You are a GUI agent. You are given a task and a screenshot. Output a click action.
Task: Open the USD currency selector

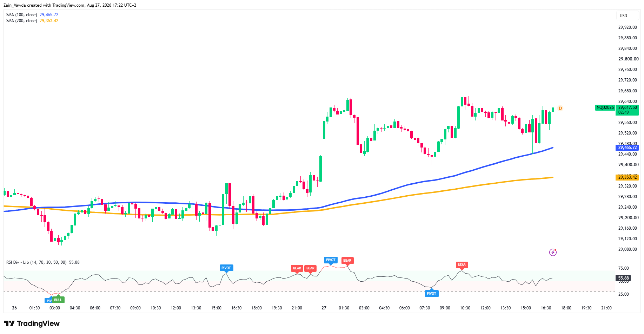628,16
